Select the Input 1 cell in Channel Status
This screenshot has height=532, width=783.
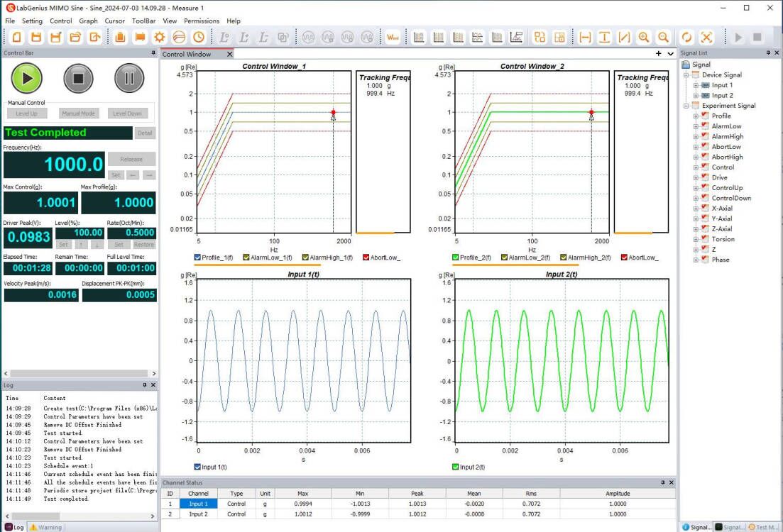198,504
